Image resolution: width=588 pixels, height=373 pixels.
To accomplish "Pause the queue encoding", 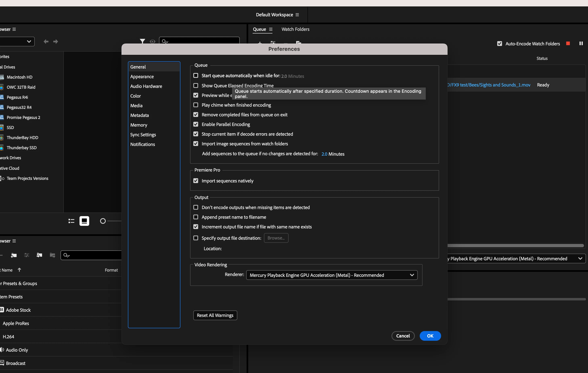I will (581, 43).
